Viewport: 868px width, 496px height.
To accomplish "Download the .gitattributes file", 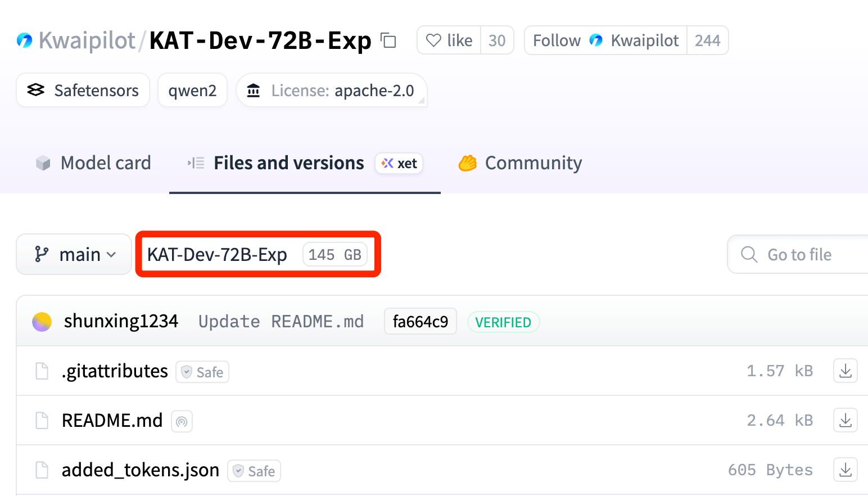I will (x=846, y=371).
